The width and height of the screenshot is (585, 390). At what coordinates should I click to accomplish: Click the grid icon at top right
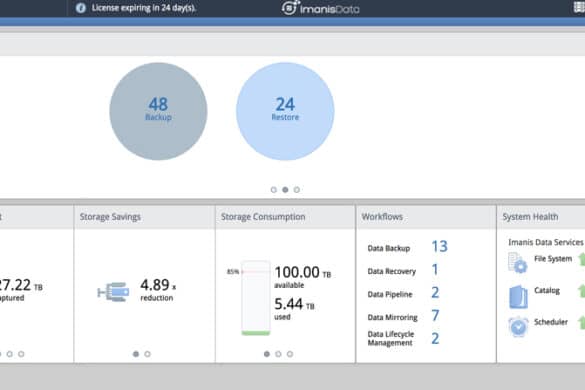point(579,7)
